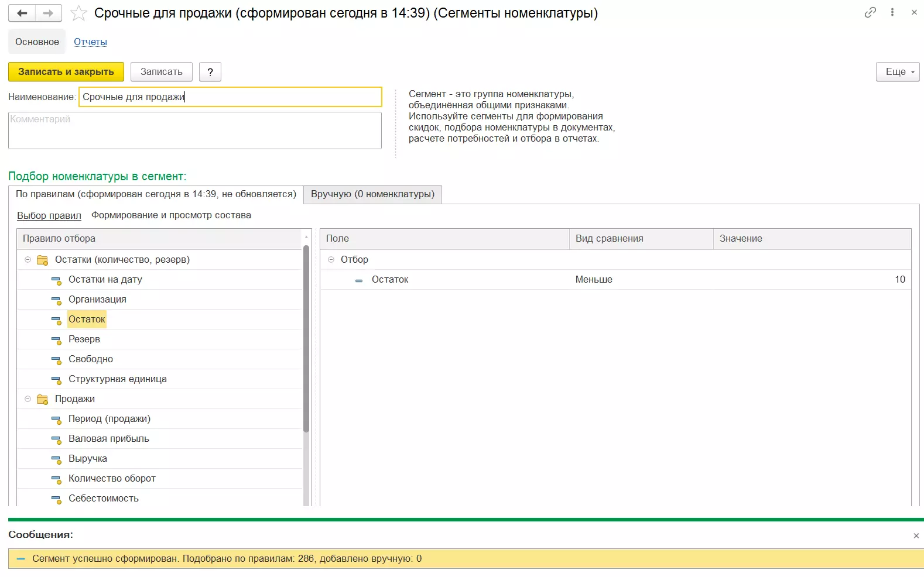Switch to the Основное section

[x=37, y=42]
